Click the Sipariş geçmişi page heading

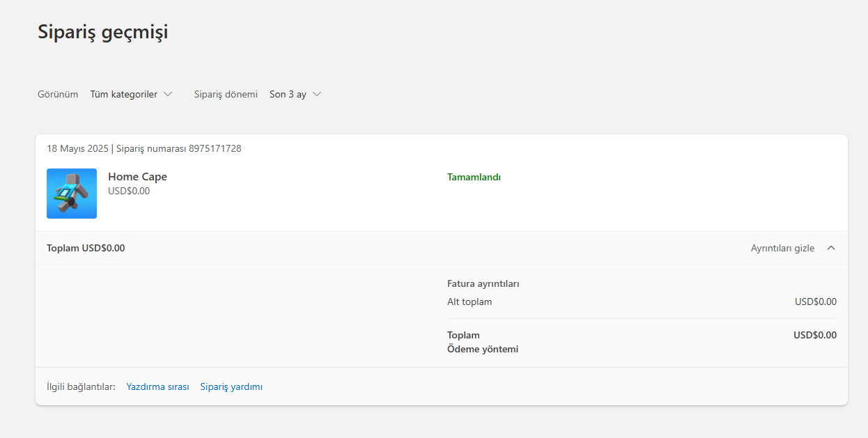(102, 32)
